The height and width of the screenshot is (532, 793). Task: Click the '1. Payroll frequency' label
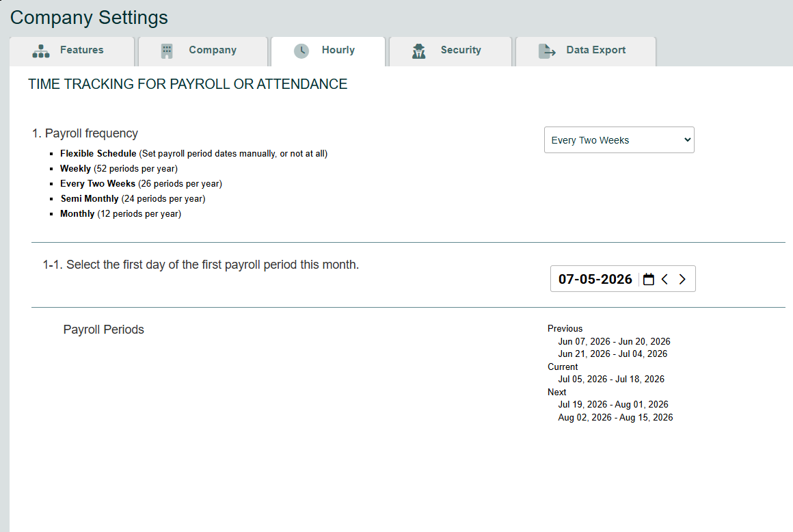click(x=85, y=133)
